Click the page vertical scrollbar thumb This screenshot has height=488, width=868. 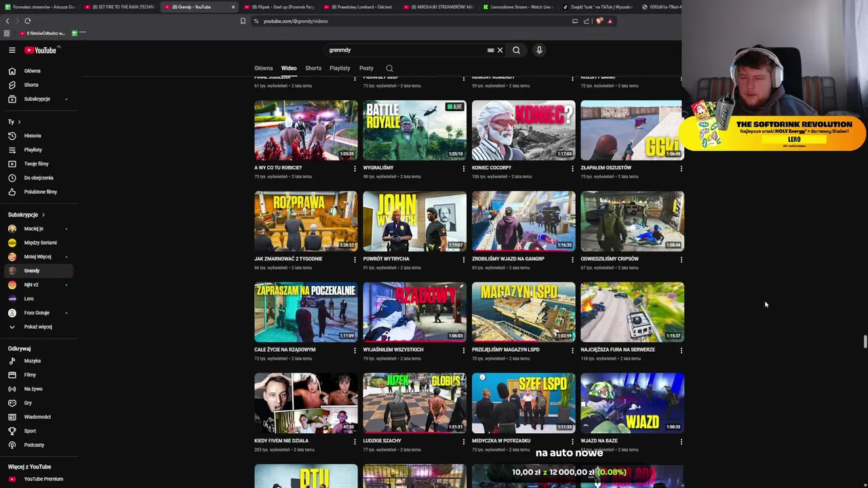coord(865,341)
